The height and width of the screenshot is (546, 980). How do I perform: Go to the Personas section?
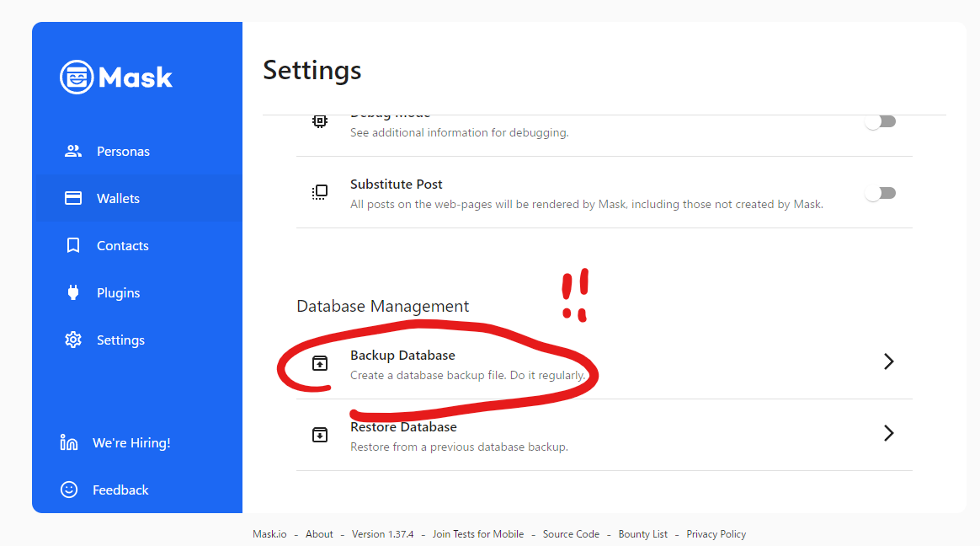(137, 151)
